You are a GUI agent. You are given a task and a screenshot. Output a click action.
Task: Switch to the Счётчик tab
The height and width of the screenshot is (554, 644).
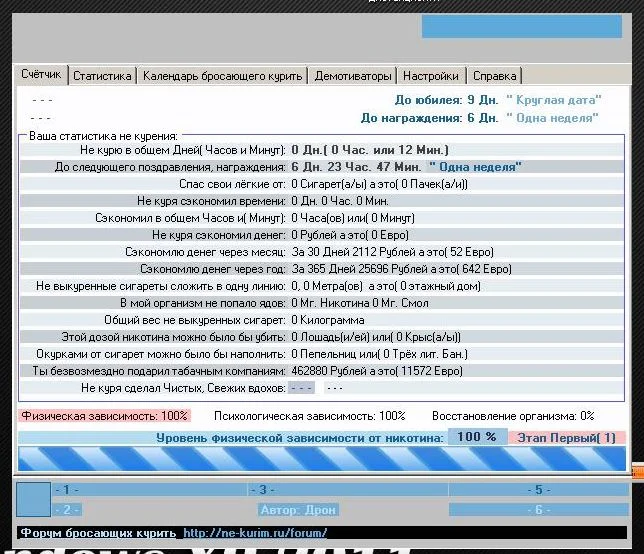pos(41,75)
